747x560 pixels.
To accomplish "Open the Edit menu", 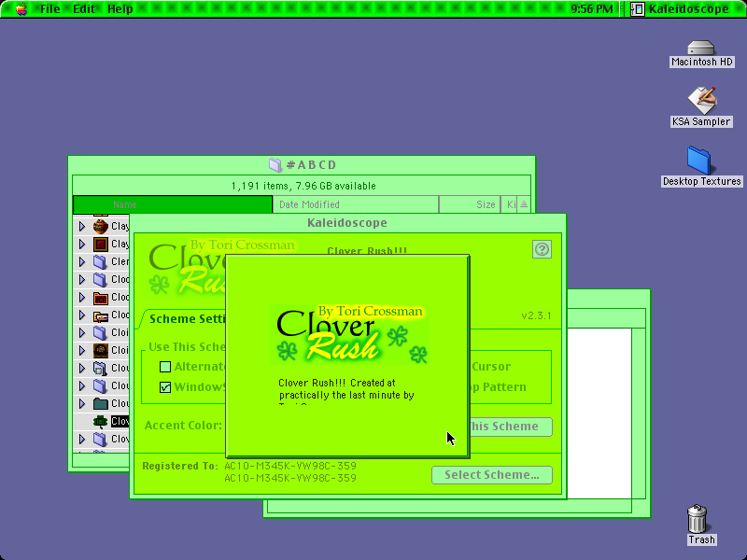I will tap(84, 8).
